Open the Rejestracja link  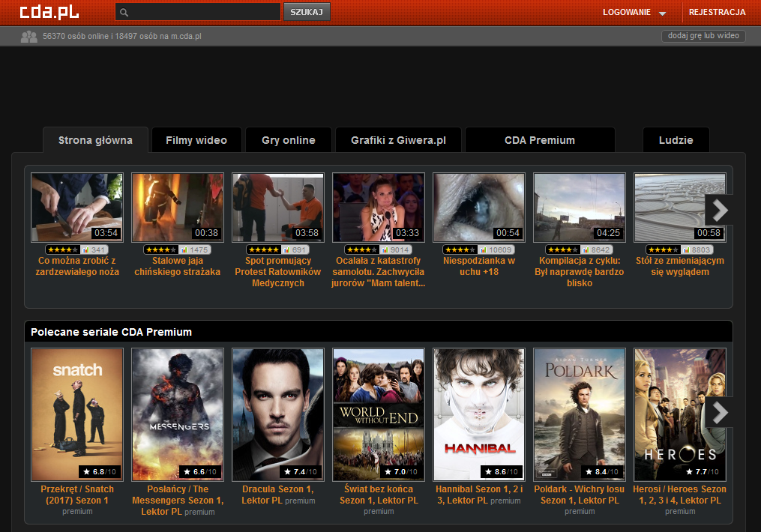click(x=717, y=12)
